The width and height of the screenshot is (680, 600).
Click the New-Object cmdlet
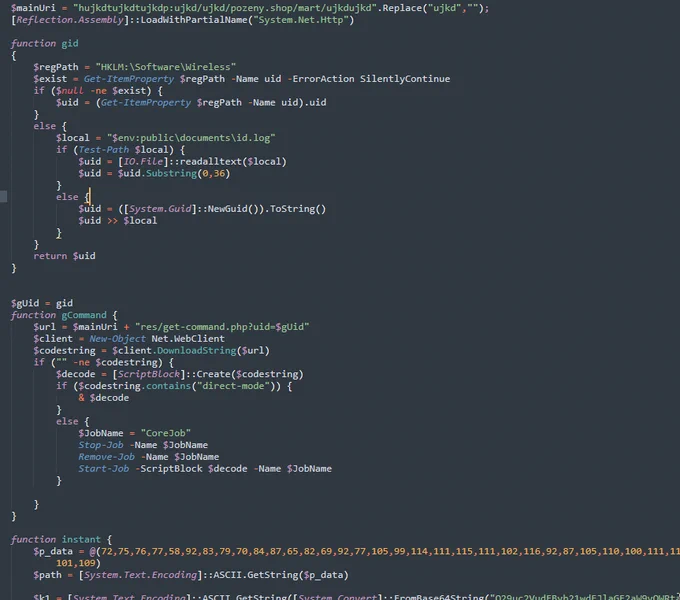coord(118,339)
